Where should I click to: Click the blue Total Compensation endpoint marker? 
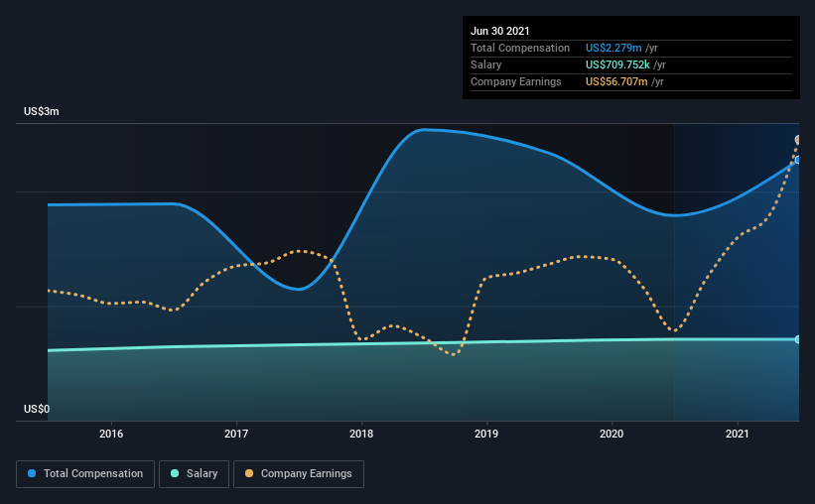(x=798, y=160)
